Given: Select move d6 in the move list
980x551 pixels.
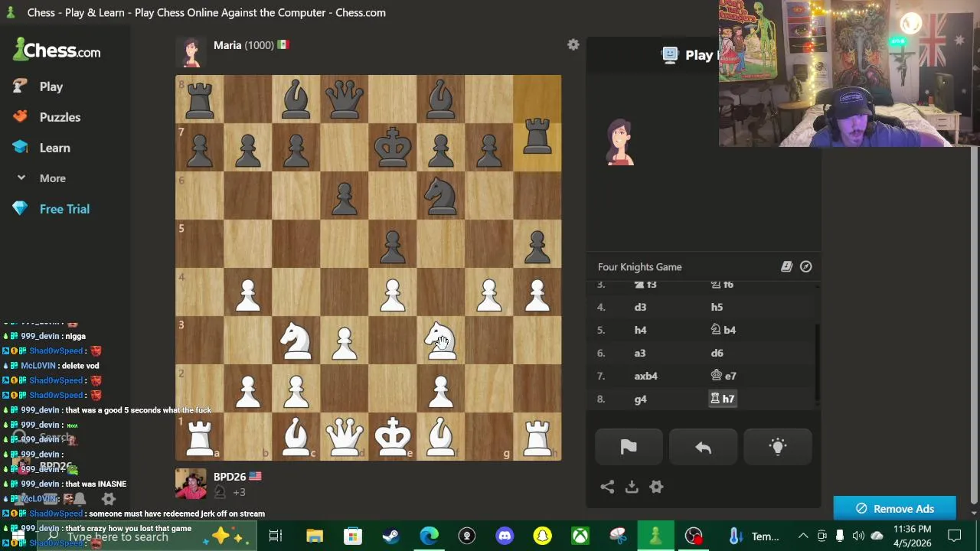Looking at the screenshot, I should click(x=717, y=353).
